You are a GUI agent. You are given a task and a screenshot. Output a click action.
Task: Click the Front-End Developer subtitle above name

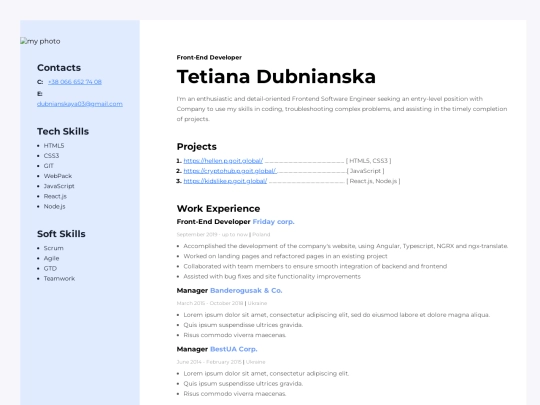tap(209, 58)
